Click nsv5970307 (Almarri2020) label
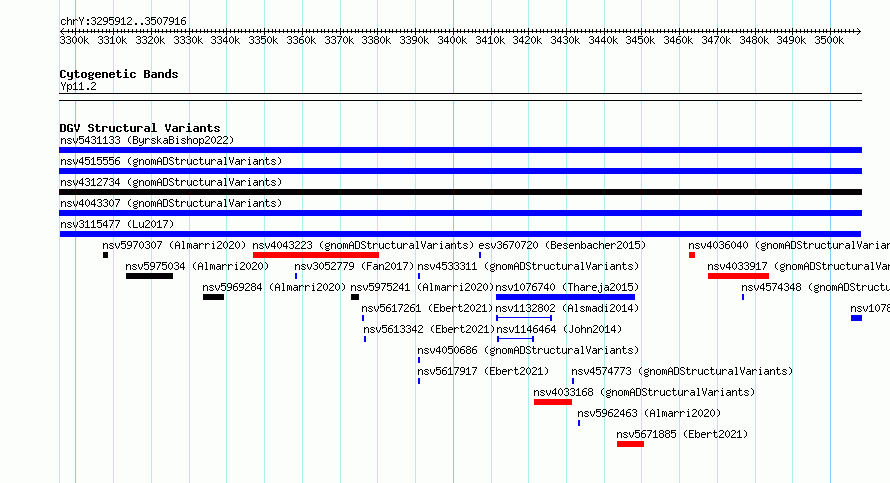 click(174, 245)
